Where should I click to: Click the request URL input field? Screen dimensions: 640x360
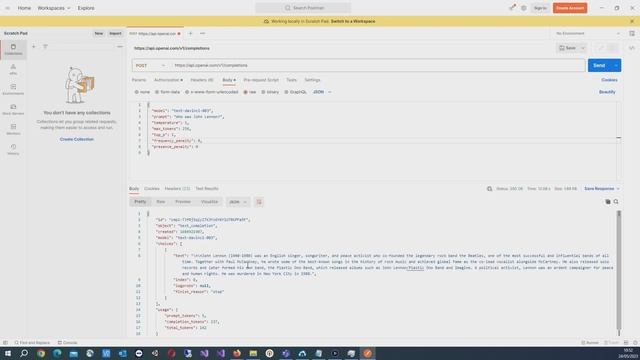coord(378,65)
